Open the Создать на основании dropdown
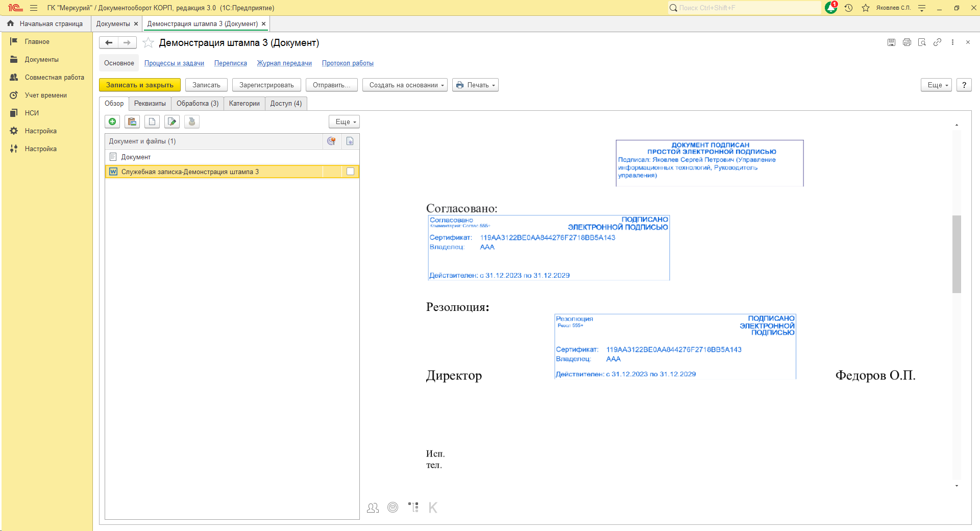Viewport: 980px width, 531px height. [405, 85]
